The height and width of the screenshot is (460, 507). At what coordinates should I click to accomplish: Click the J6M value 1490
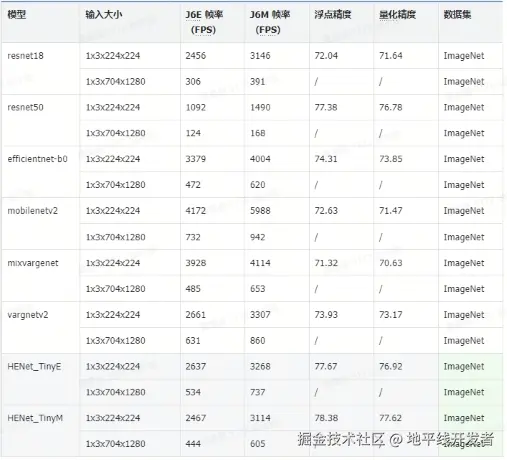coord(260,107)
